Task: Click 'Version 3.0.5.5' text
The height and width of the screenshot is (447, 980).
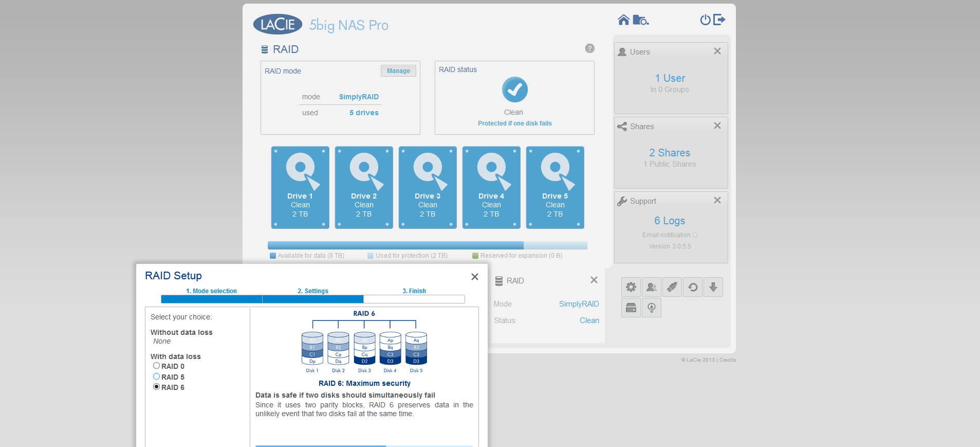Action: (x=670, y=246)
